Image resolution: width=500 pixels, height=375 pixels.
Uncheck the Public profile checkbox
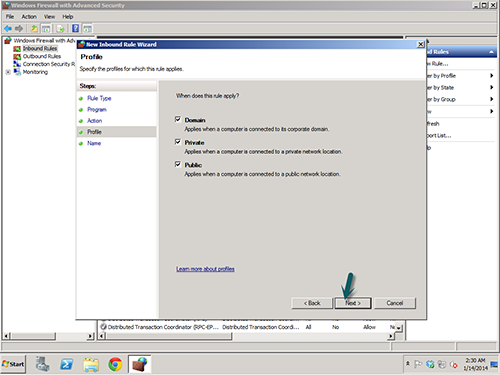click(x=178, y=164)
